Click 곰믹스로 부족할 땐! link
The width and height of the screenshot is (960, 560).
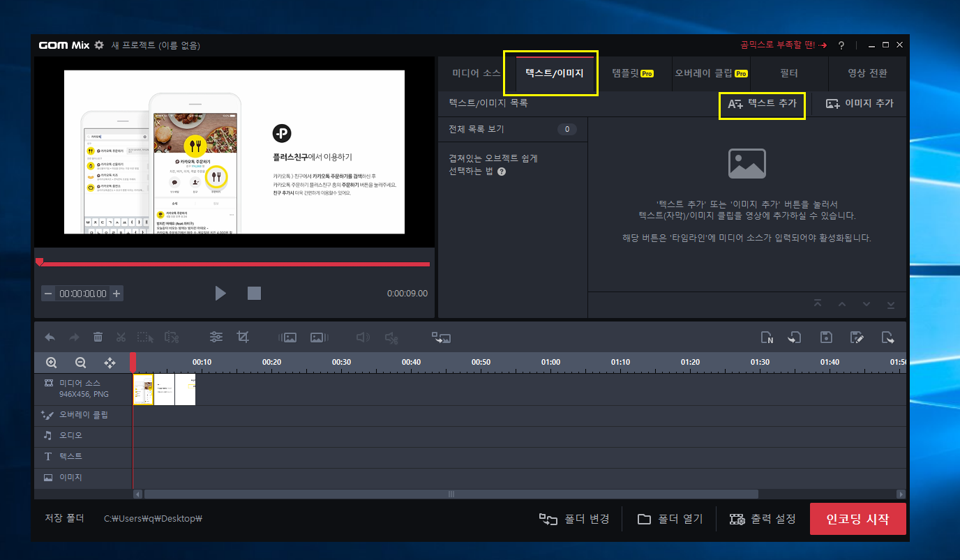pyautogui.click(x=783, y=45)
